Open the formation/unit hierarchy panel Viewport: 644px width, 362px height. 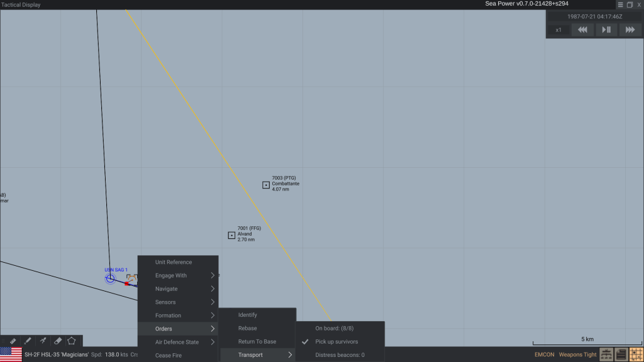click(606, 354)
